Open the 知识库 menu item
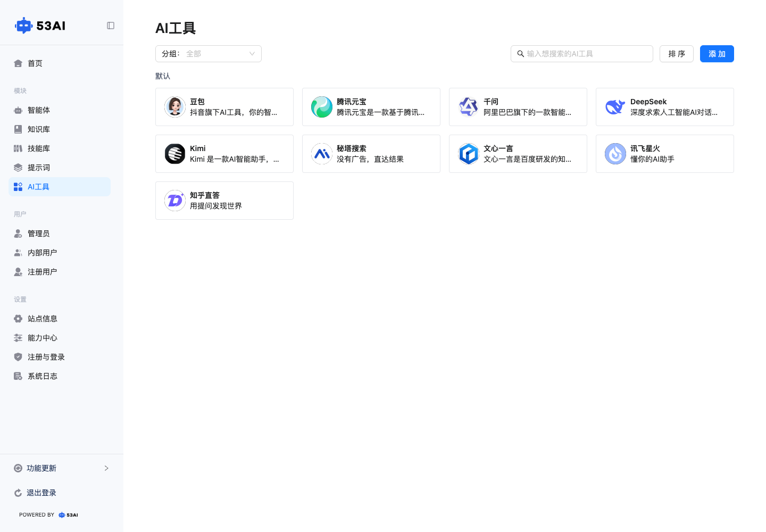The image size is (766, 532). [60, 129]
